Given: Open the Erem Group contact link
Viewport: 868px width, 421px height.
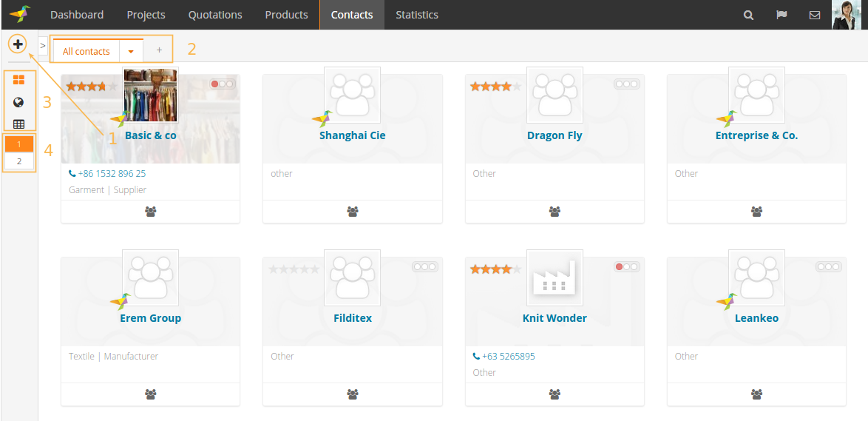Looking at the screenshot, I should [x=150, y=318].
